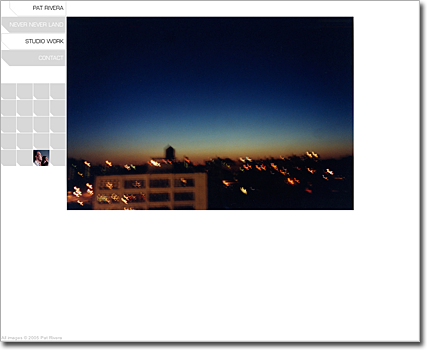Select the second gray thumbnail in the top row
This screenshot has width=438, height=363.
[25, 91]
